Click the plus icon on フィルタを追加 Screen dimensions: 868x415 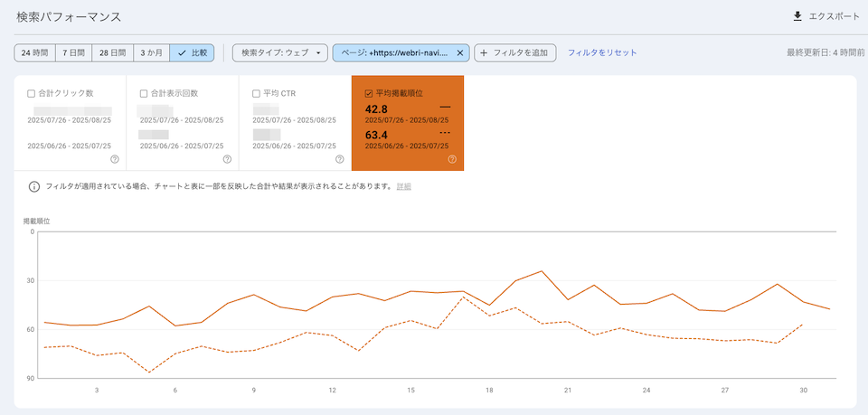484,53
